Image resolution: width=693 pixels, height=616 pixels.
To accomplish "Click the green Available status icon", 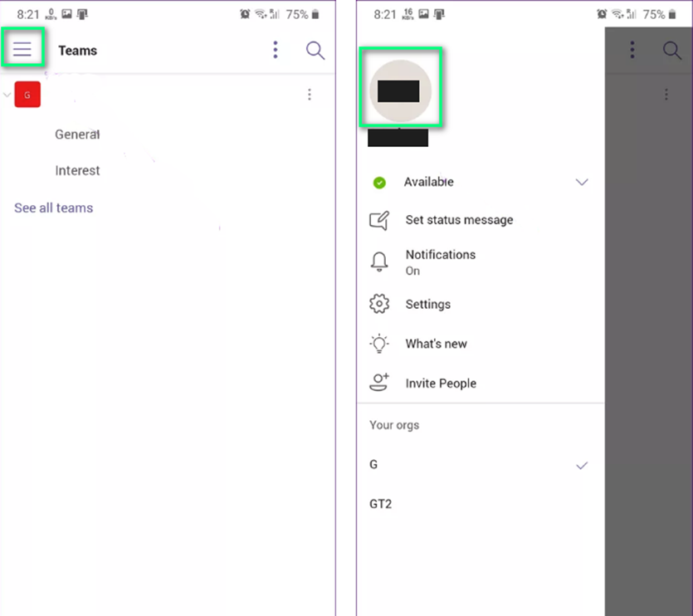I will (x=379, y=182).
